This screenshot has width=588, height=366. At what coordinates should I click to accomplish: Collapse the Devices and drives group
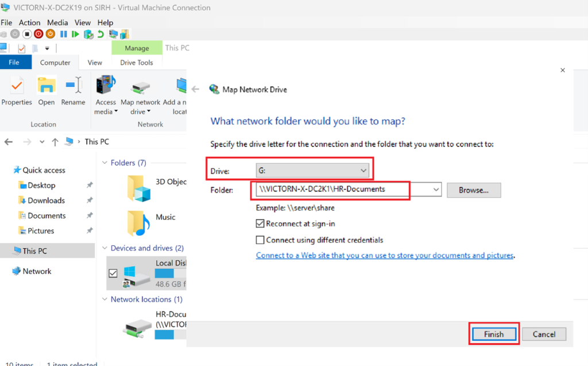(105, 248)
